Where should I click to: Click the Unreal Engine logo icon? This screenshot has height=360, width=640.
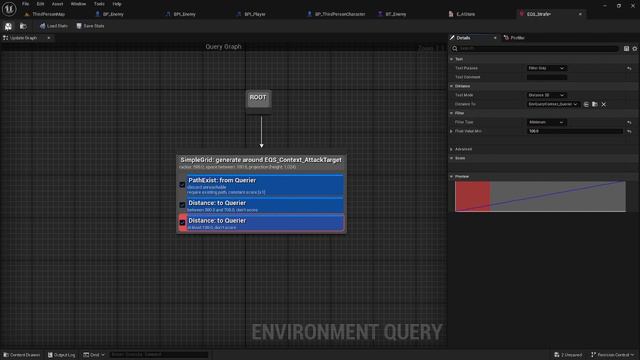click(x=9, y=8)
